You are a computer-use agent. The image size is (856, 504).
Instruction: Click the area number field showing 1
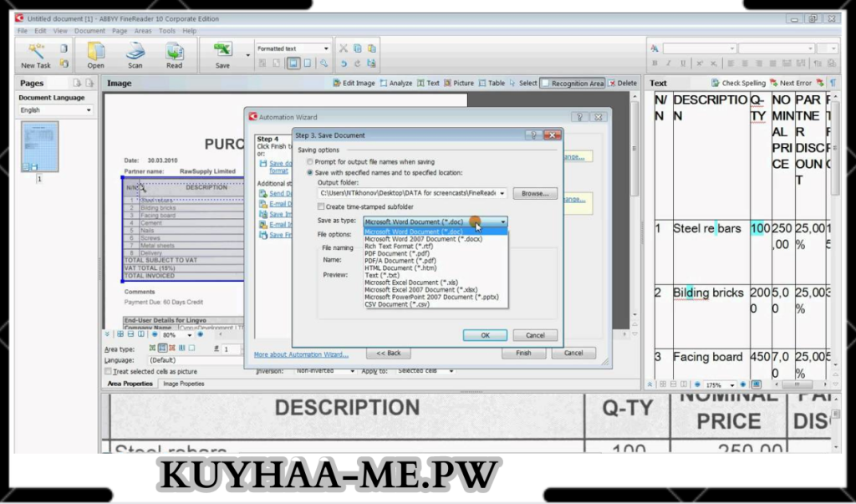[x=232, y=349]
